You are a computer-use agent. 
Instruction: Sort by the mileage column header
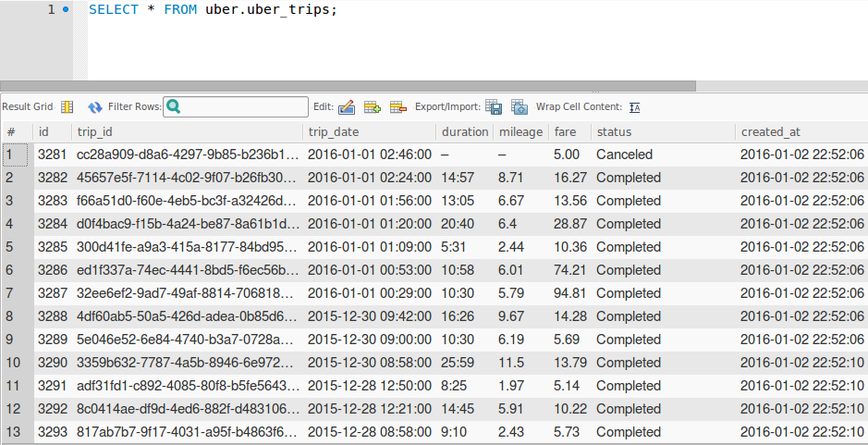[521, 132]
